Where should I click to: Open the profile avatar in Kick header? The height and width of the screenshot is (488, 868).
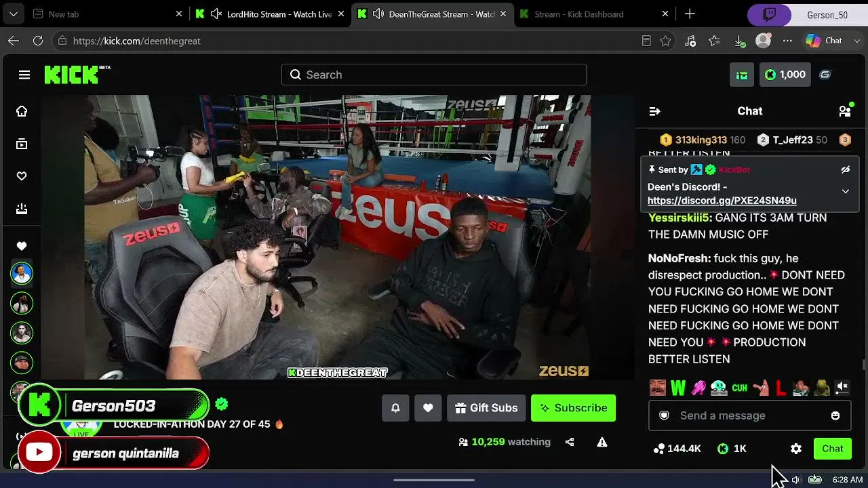[825, 75]
